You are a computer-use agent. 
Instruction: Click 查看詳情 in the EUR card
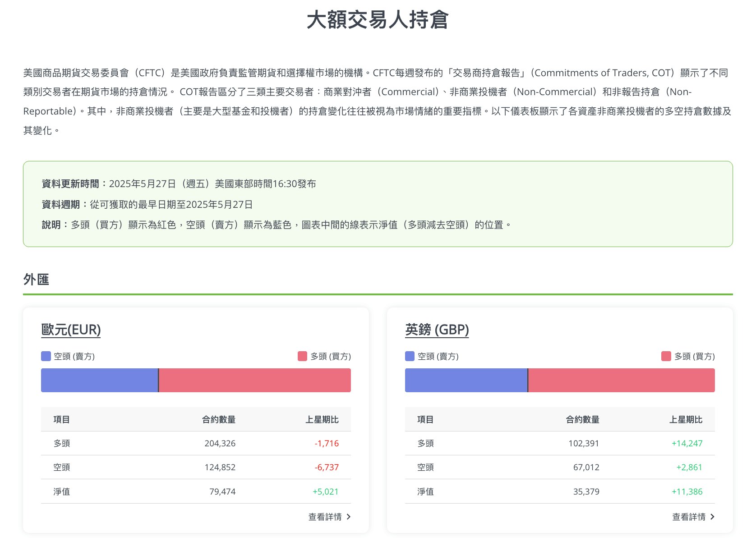325,517
